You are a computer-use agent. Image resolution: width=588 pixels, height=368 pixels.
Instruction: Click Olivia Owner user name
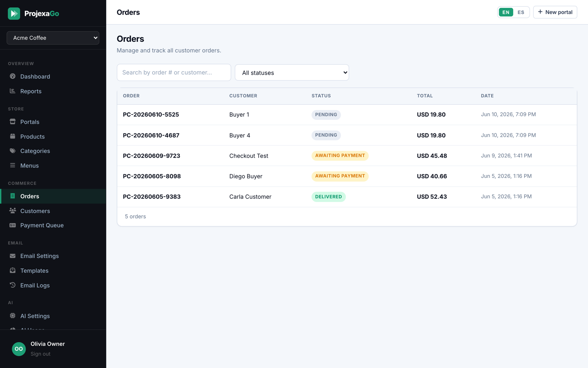(48, 344)
